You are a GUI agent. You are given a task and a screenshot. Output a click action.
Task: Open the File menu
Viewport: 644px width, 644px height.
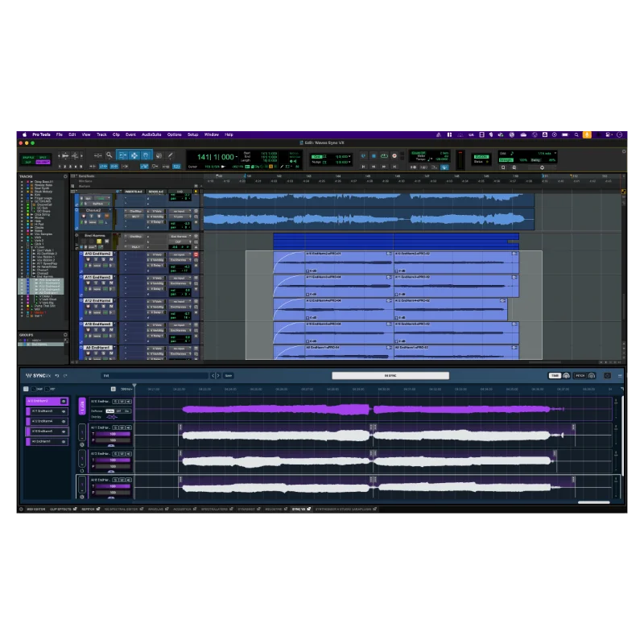[x=59, y=134]
